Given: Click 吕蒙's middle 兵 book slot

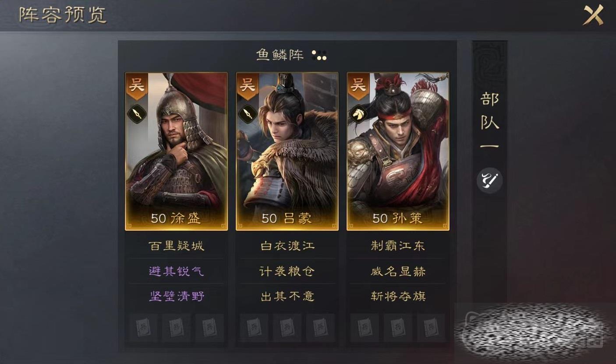Looking at the screenshot, I should click(x=287, y=327).
